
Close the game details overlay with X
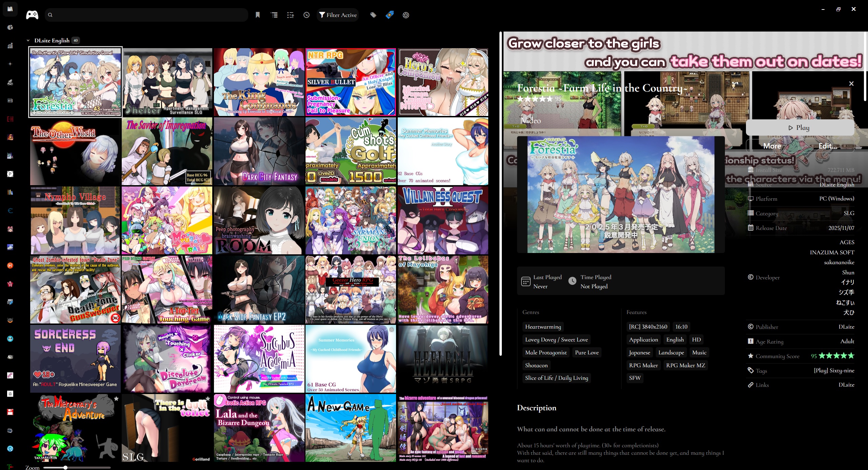[851, 83]
